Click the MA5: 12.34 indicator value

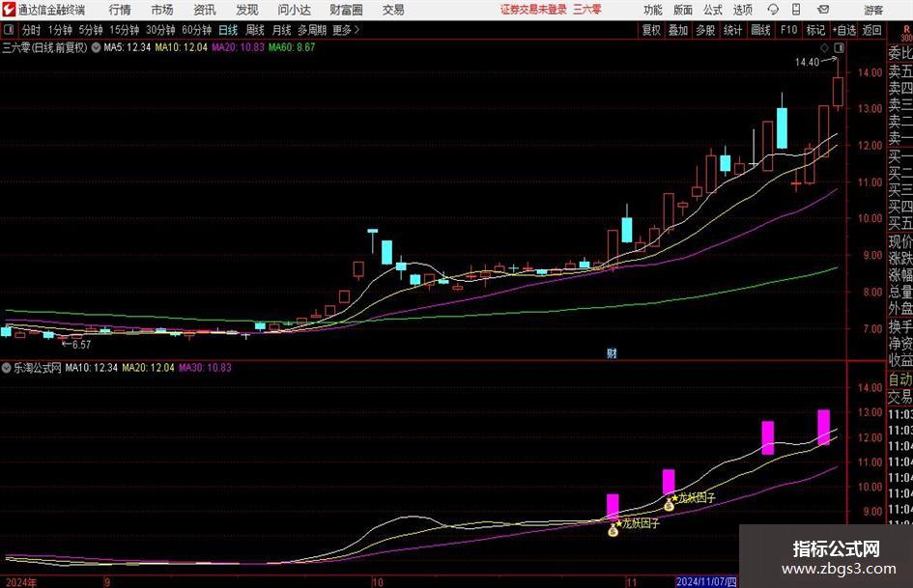pos(127,47)
